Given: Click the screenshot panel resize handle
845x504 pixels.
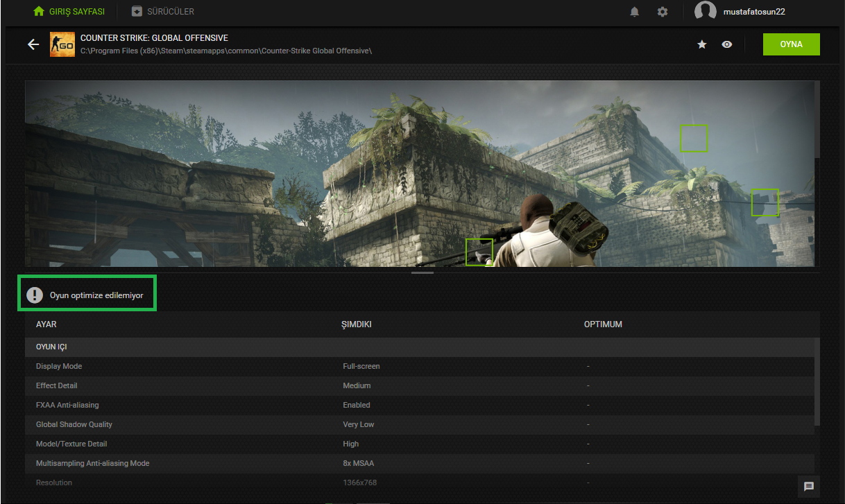Looking at the screenshot, I should [422, 273].
